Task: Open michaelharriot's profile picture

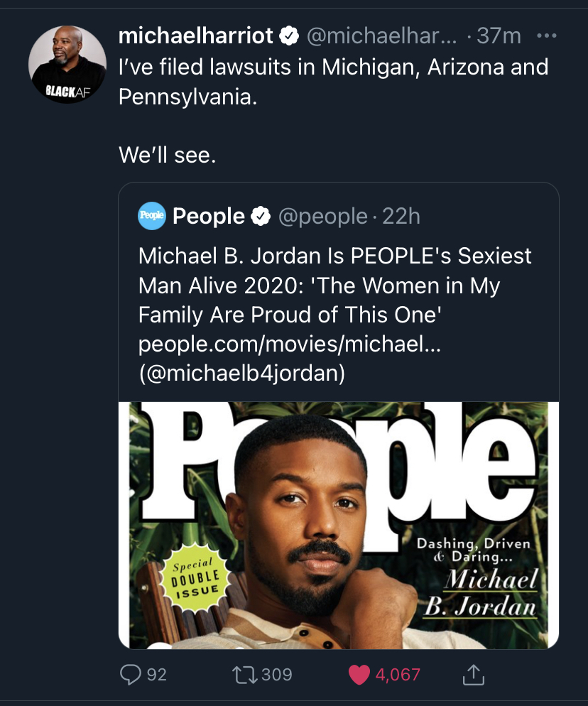Action: coord(67,63)
